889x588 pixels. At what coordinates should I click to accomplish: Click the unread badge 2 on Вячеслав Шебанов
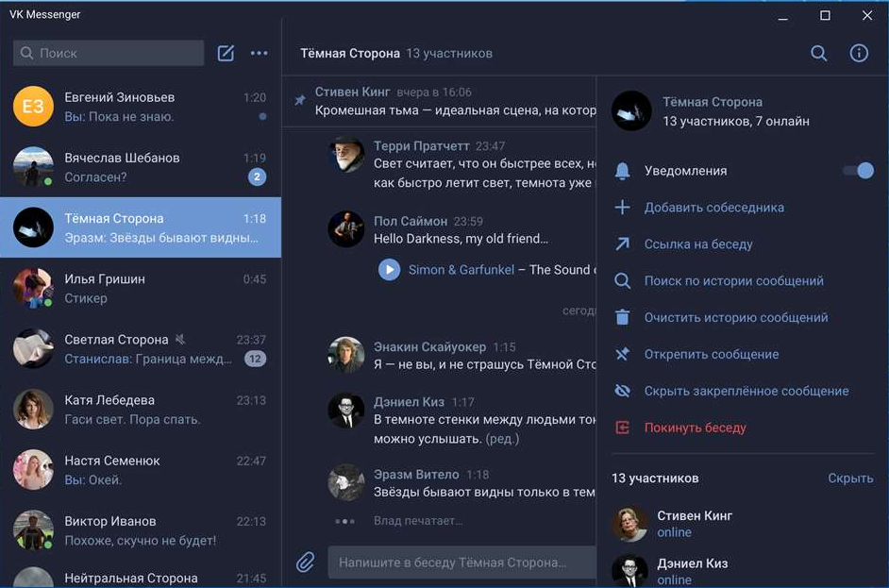pyautogui.click(x=257, y=176)
